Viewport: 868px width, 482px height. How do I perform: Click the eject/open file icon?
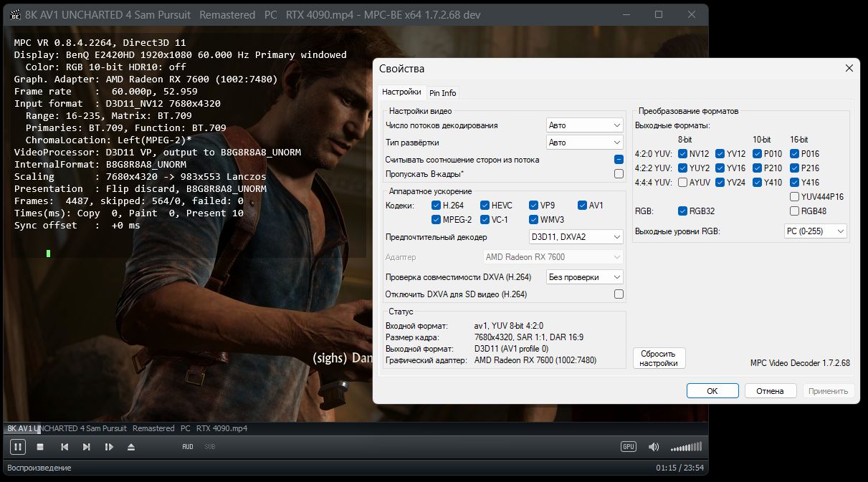[130, 447]
